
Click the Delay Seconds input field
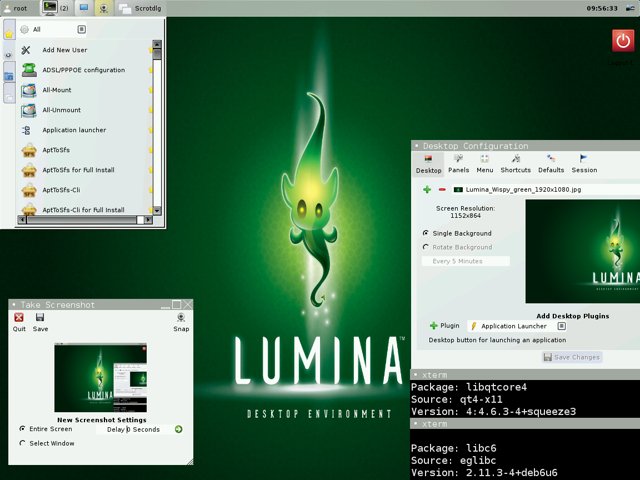[x=134, y=429]
